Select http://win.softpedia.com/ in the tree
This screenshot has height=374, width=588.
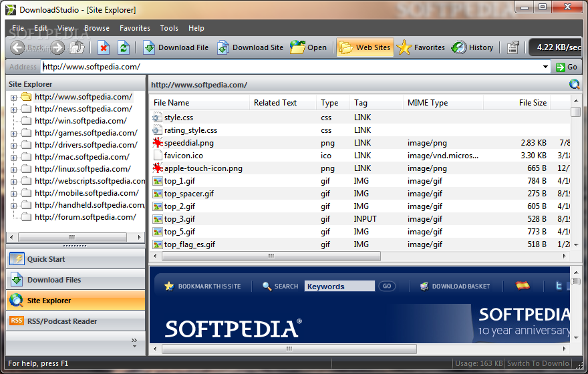coord(81,121)
